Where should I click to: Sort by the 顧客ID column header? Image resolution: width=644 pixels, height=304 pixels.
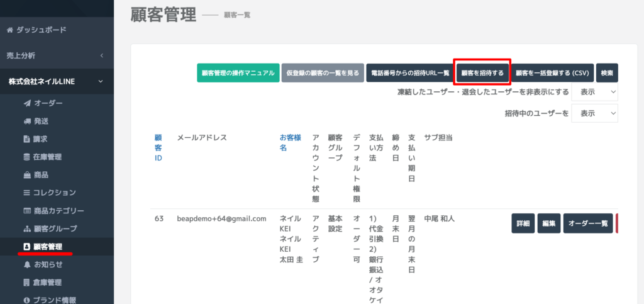coord(158,148)
